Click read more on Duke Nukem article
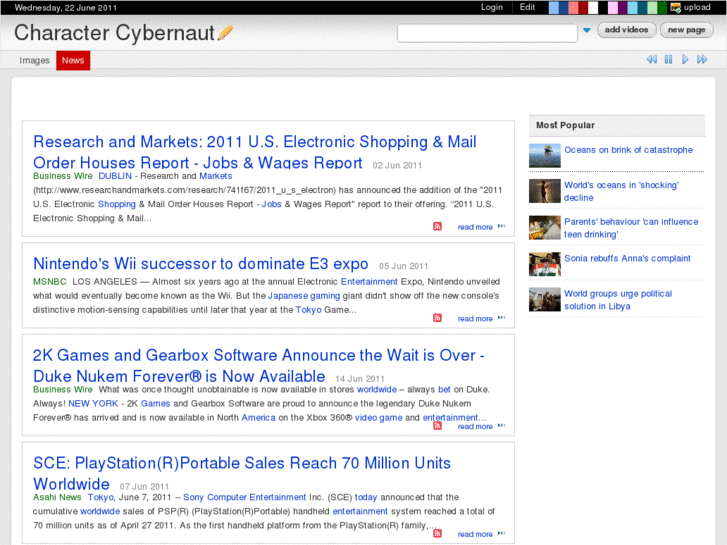This screenshot has width=727, height=545. [x=475, y=426]
